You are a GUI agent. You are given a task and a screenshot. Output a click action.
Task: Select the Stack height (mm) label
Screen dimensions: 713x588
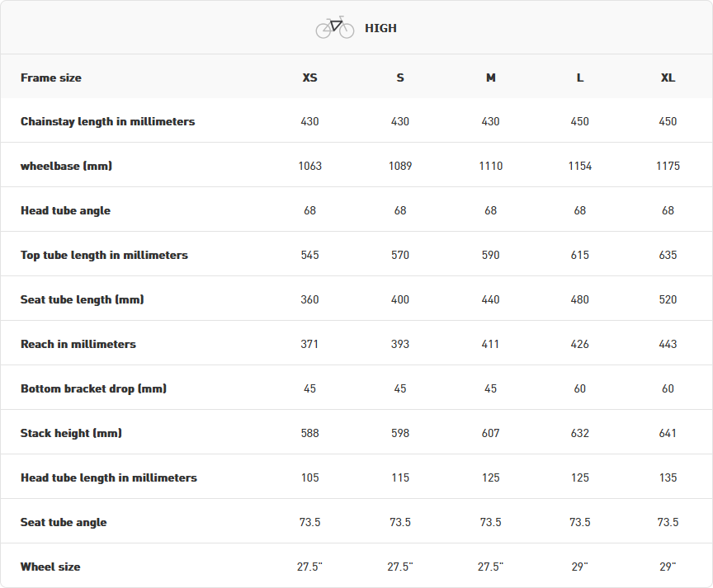(x=71, y=433)
